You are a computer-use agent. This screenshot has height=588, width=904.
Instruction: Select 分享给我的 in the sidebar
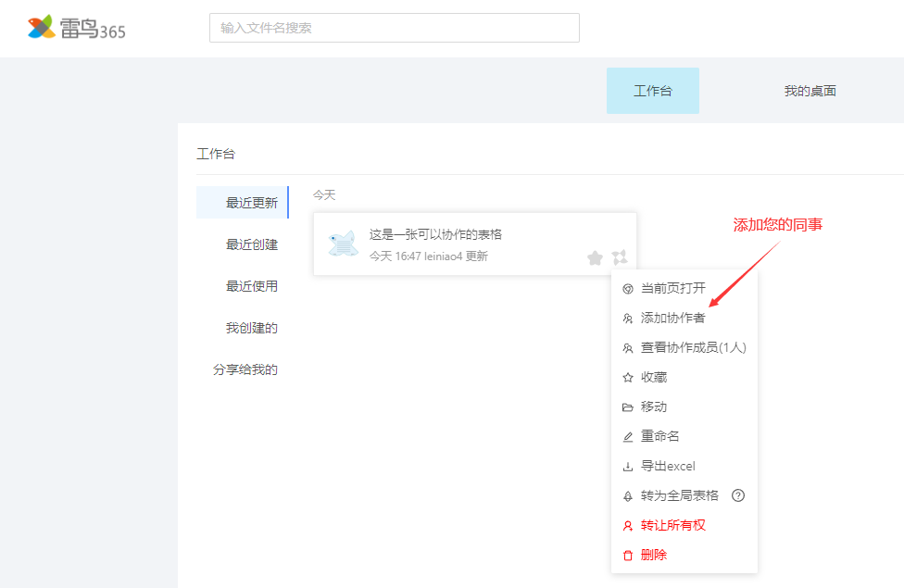(245, 369)
